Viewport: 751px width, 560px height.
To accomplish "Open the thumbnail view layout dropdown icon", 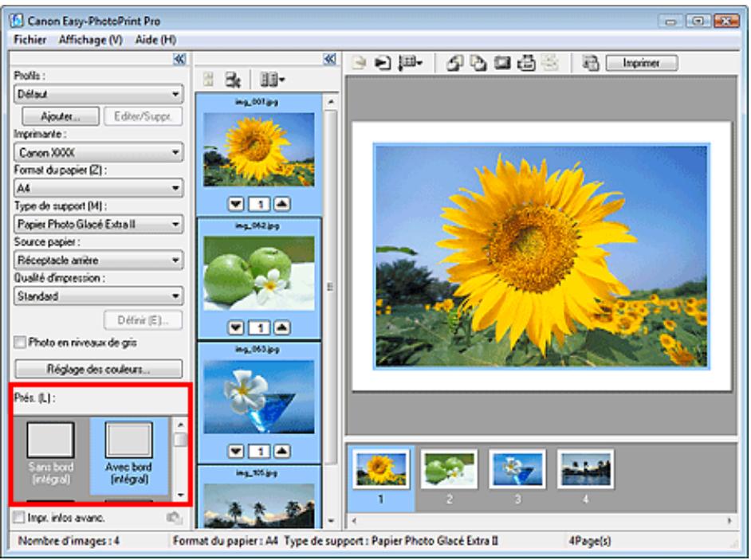I will pyautogui.click(x=272, y=80).
